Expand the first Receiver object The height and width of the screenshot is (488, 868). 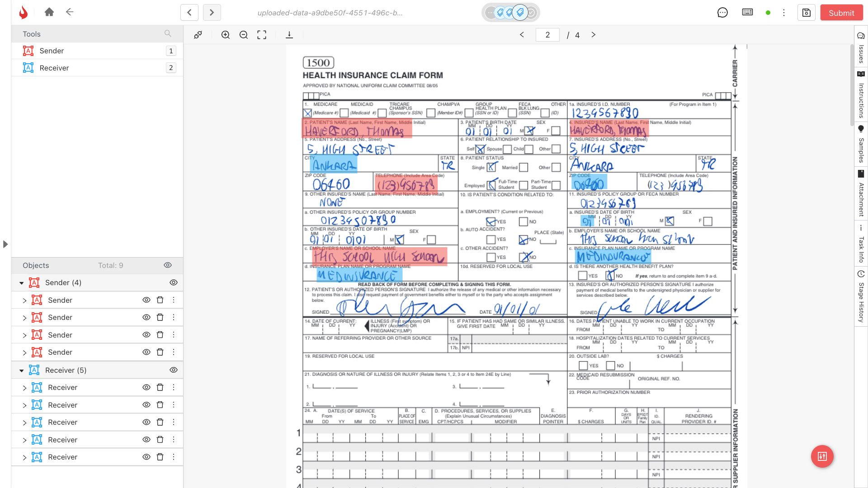coord(24,388)
